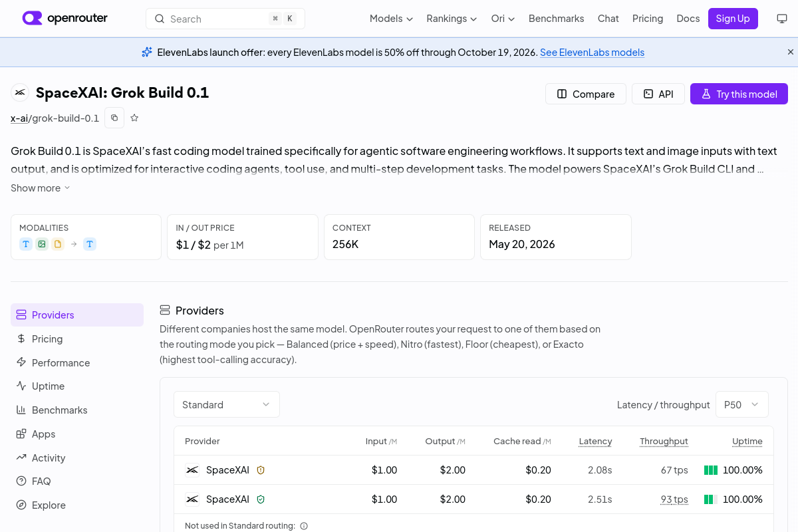
Task: Open Docs from the top navigation
Action: coord(688,19)
